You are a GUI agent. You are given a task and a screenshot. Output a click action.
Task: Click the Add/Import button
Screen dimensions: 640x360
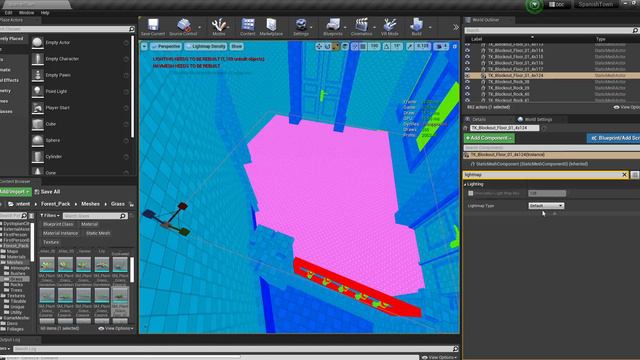pyautogui.click(x=15, y=191)
